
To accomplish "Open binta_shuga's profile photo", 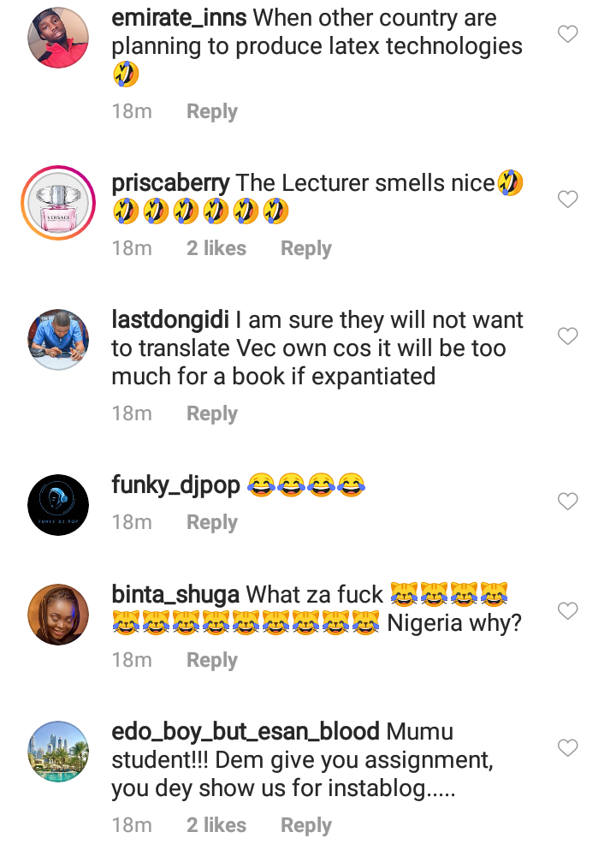I will click(58, 615).
